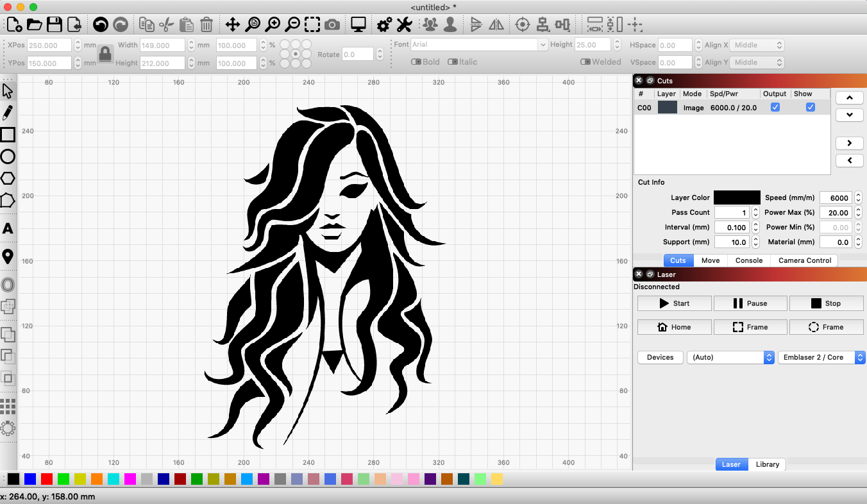Select the Rectangle drawing tool

tap(8, 135)
